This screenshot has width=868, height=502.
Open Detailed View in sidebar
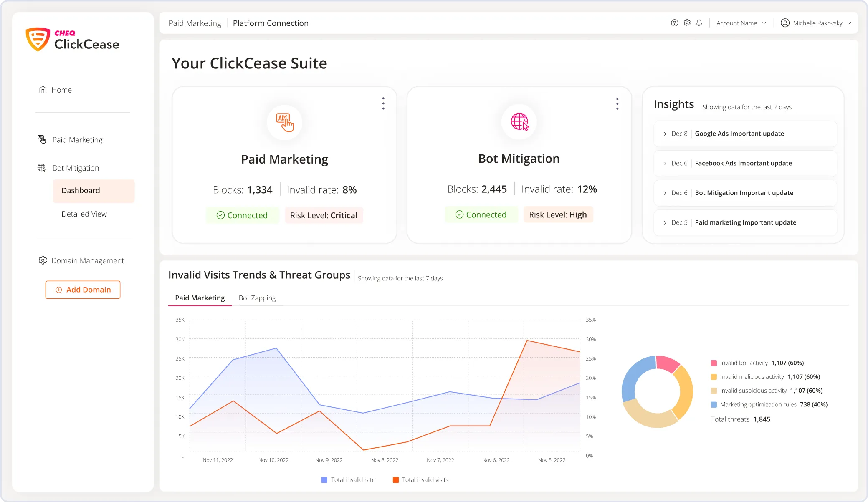[84, 214]
